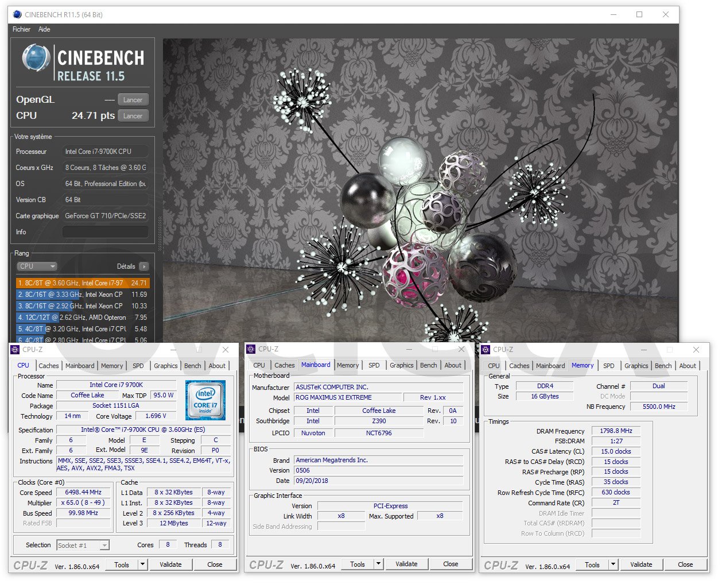The width and height of the screenshot is (722, 588).
Task: Click the CPU-Z icon in Mainboard window title
Action: (251, 349)
